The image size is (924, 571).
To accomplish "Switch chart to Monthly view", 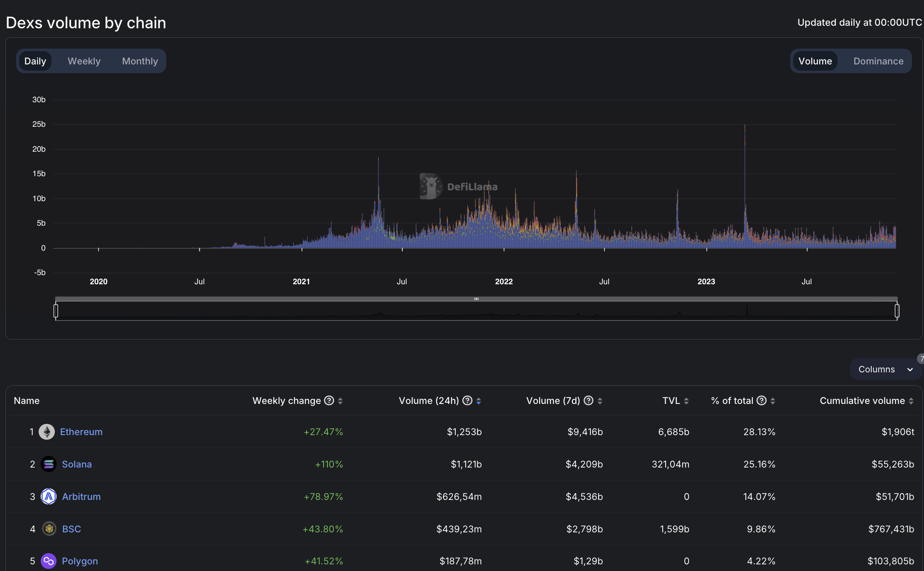I will [x=140, y=61].
